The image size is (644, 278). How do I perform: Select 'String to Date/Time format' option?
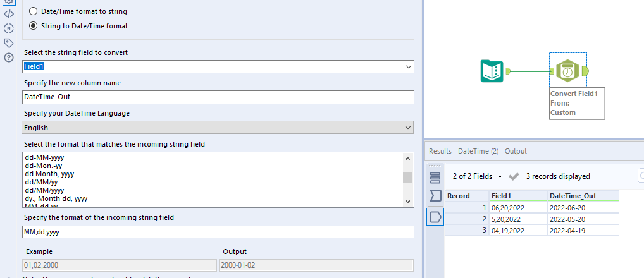(x=34, y=26)
